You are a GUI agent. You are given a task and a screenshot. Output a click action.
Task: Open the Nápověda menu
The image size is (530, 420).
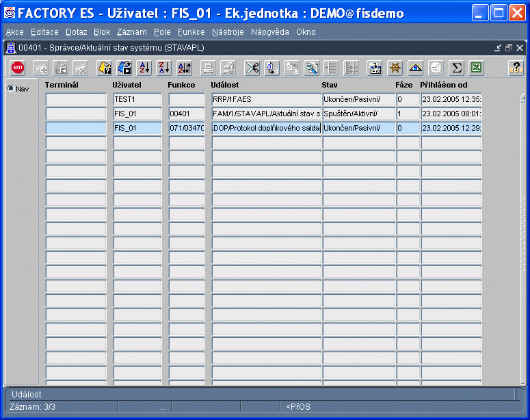(x=269, y=32)
